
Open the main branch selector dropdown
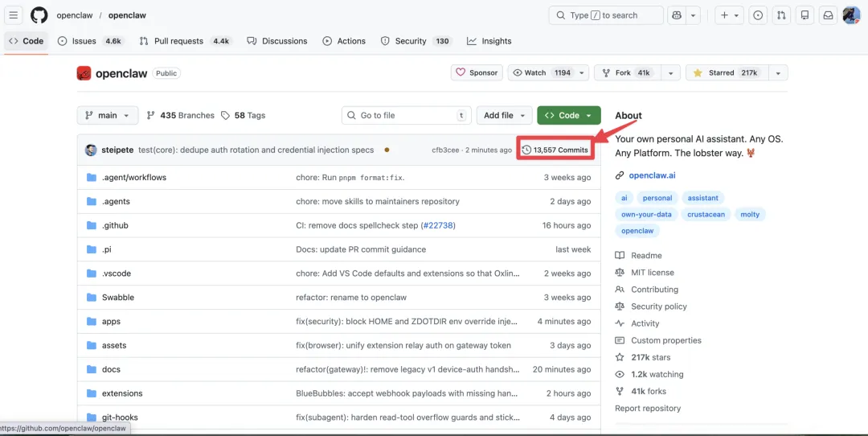(107, 115)
